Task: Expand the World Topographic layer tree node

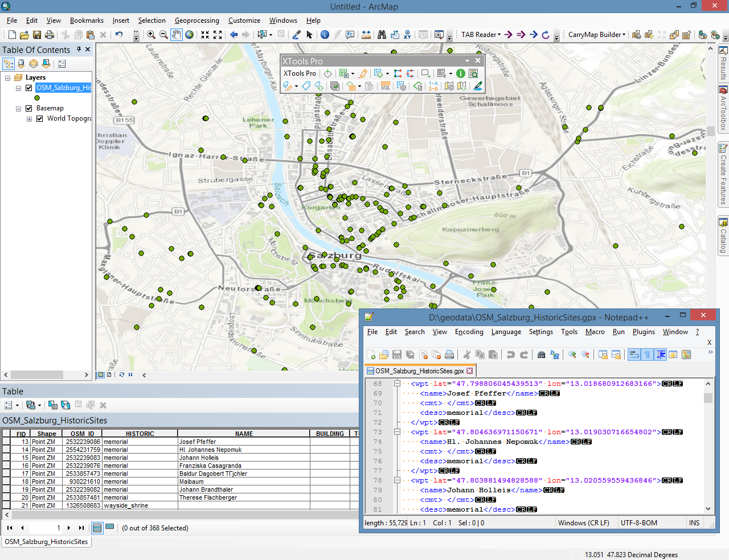Action: (x=29, y=119)
